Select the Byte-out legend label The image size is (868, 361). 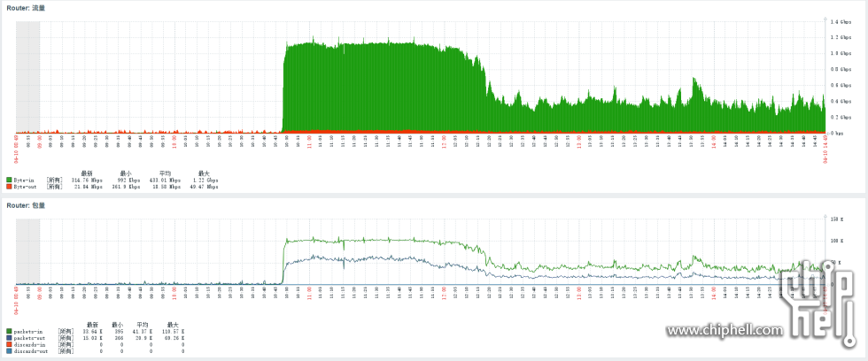[x=25, y=187]
